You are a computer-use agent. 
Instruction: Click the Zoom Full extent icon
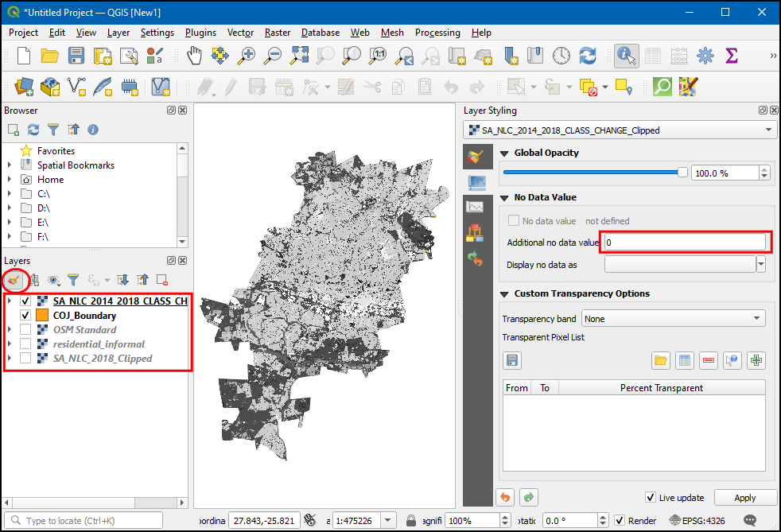(299, 56)
